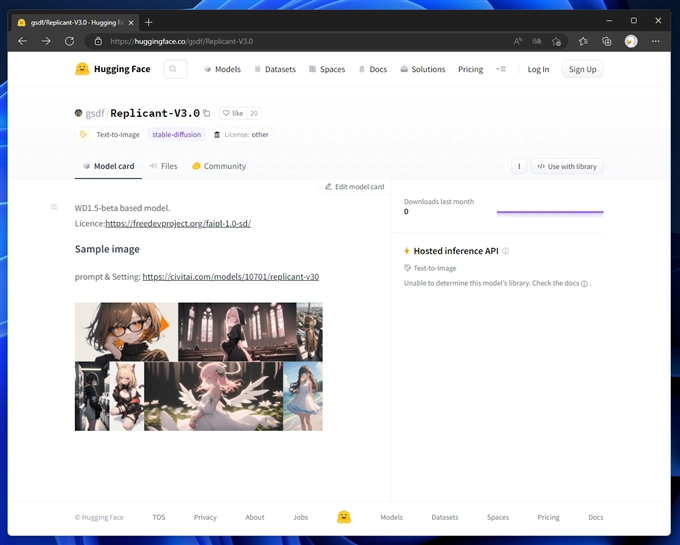The height and width of the screenshot is (545, 680).
Task: Open the Favorites list icon
Action: coord(583,41)
